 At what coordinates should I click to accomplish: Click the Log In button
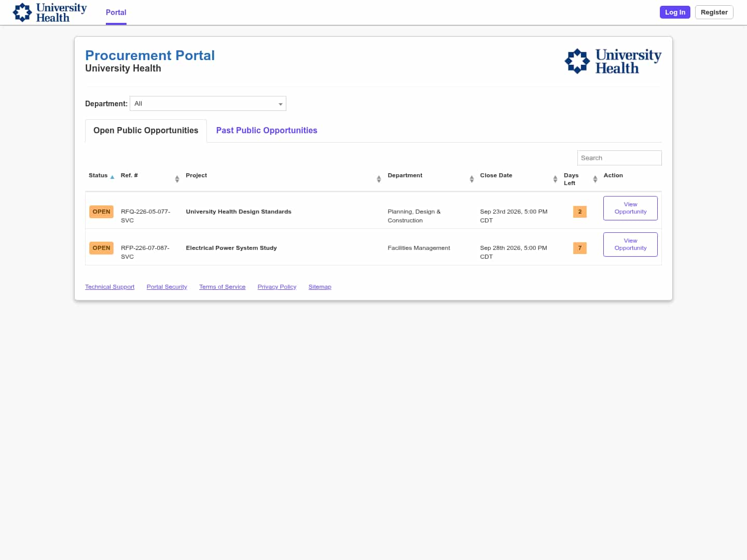[x=675, y=12]
